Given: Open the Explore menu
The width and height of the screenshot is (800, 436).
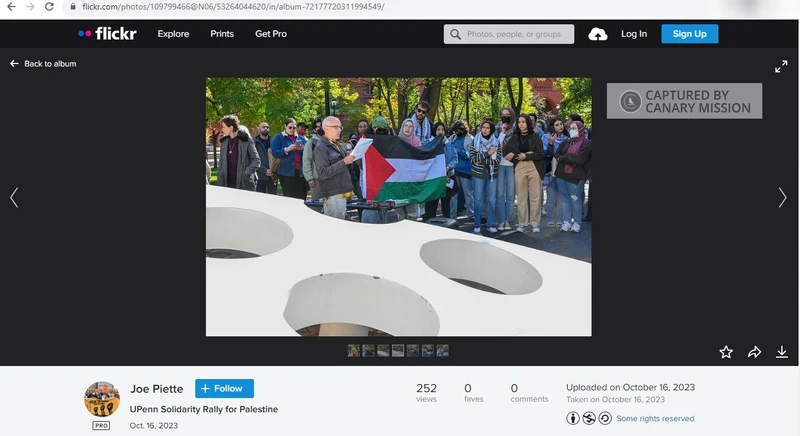Looking at the screenshot, I should coord(173,34).
